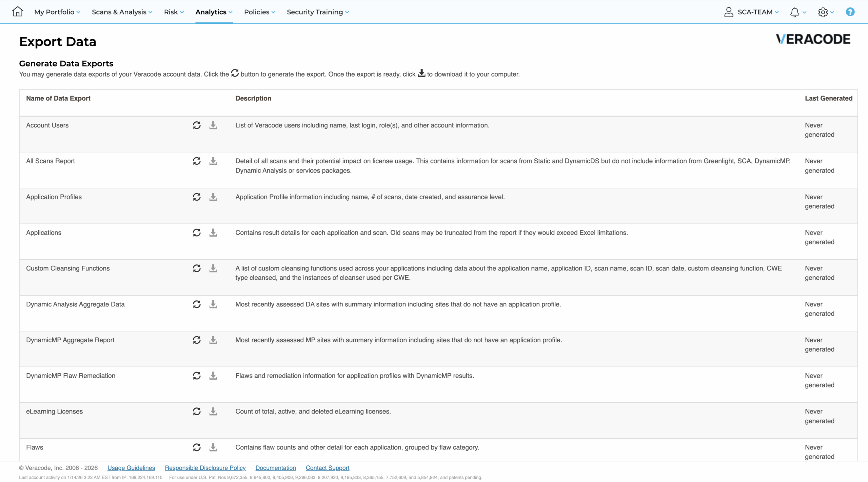
Task: Open the blue help question mark icon
Action: pyautogui.click(x=850, y=12)
